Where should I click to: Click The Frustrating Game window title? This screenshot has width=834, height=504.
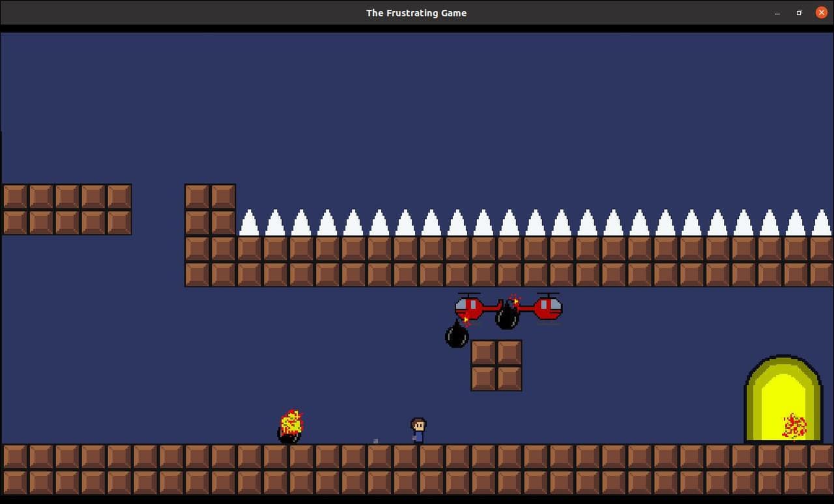(416, 13)
